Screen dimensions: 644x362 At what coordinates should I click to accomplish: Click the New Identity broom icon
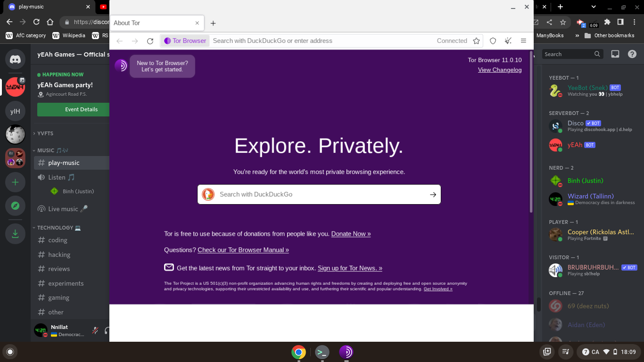508,41
